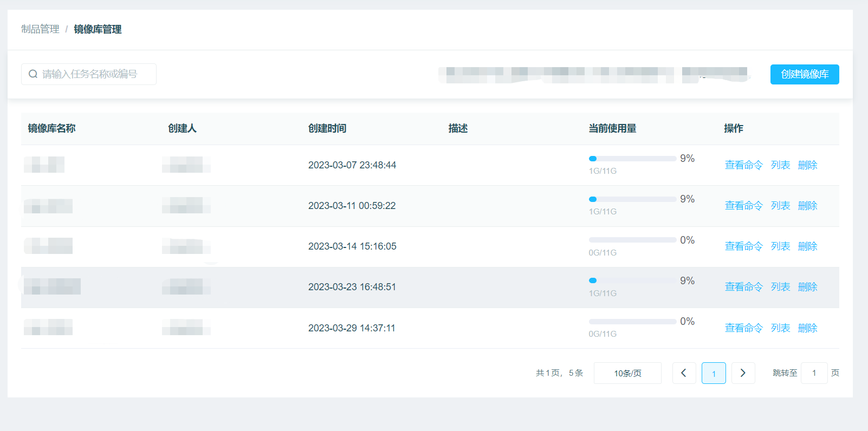删除 the 2023-03-11 00:59:22 repository
Viewport: 868px width, 431px height.
click(x=807, y=206)
